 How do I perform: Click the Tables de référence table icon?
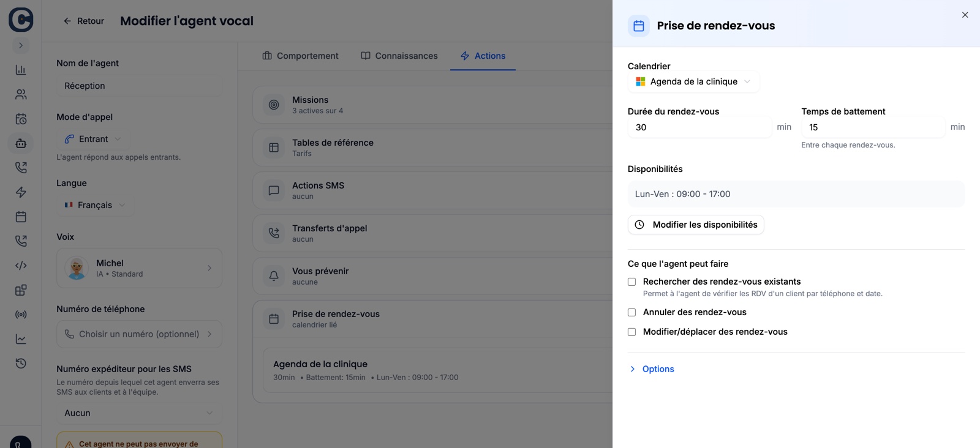pyautogui.click(x=274, y=147)
